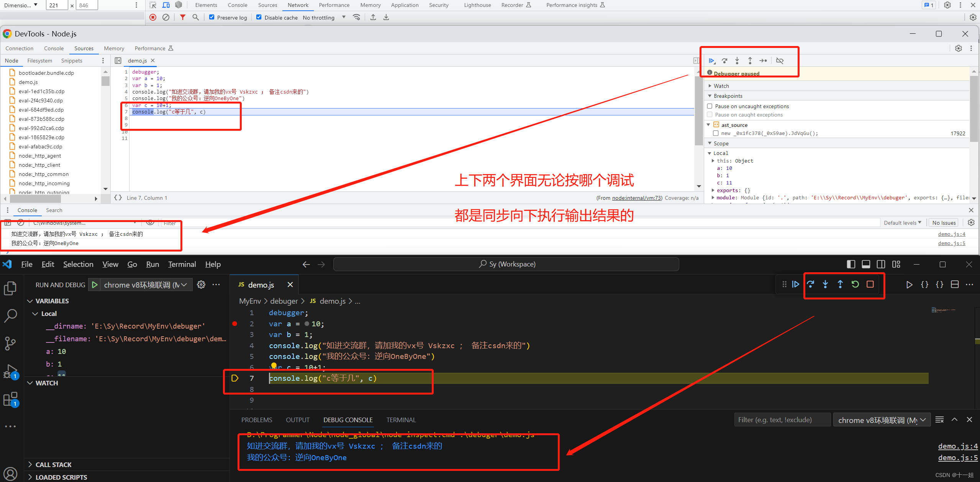Select demo.js in the Node file tree

pyautogui.click(x=28, y=82)
